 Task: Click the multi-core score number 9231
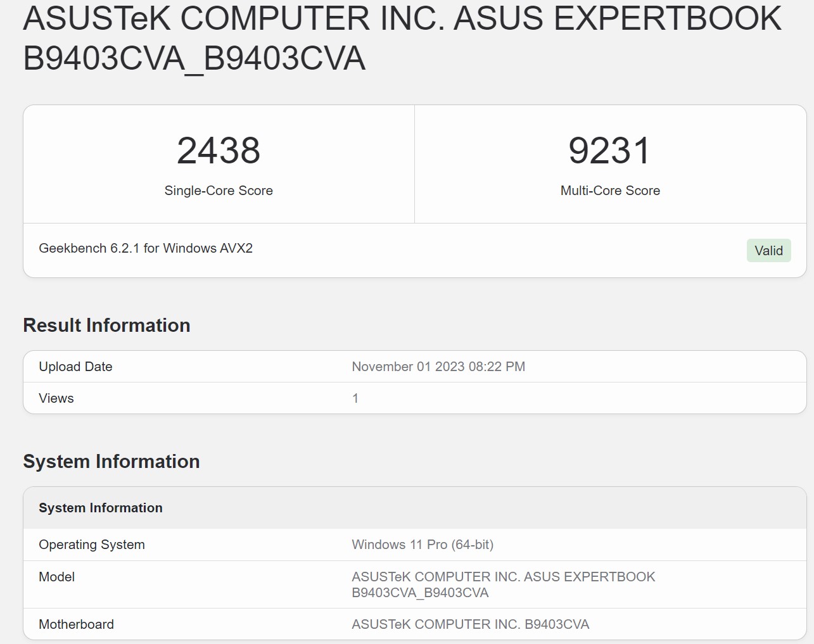coord(609,151)
